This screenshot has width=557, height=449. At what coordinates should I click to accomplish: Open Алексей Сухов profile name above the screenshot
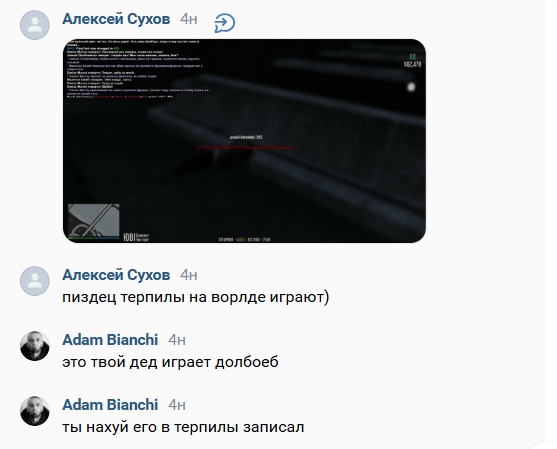point(116,19)
